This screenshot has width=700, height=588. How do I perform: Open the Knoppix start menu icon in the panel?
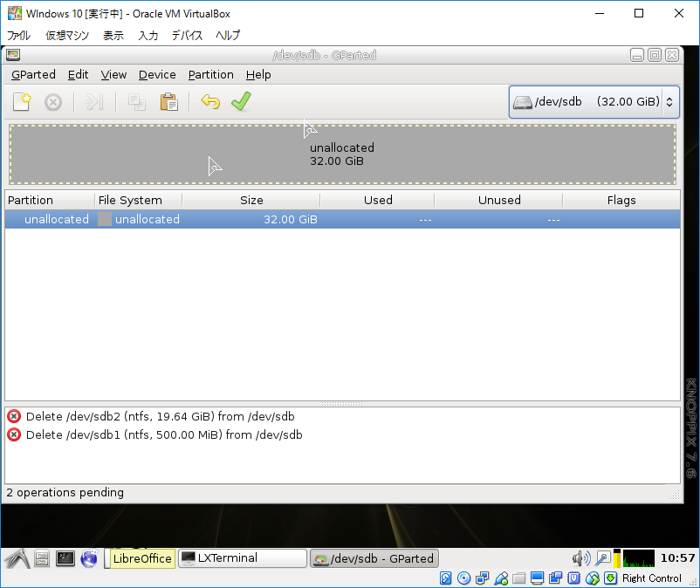(17, 558)
